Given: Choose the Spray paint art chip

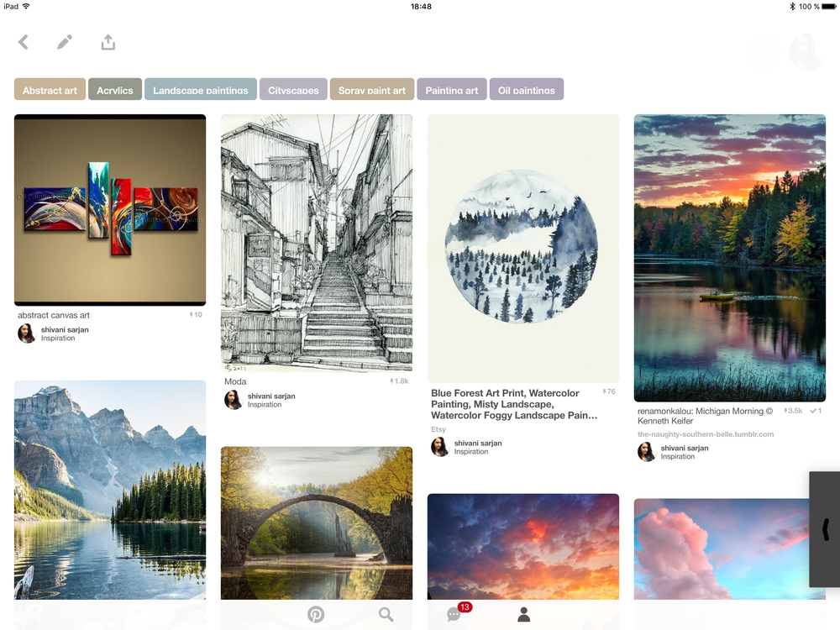Looking at the screenshot, I should point(372,90).
